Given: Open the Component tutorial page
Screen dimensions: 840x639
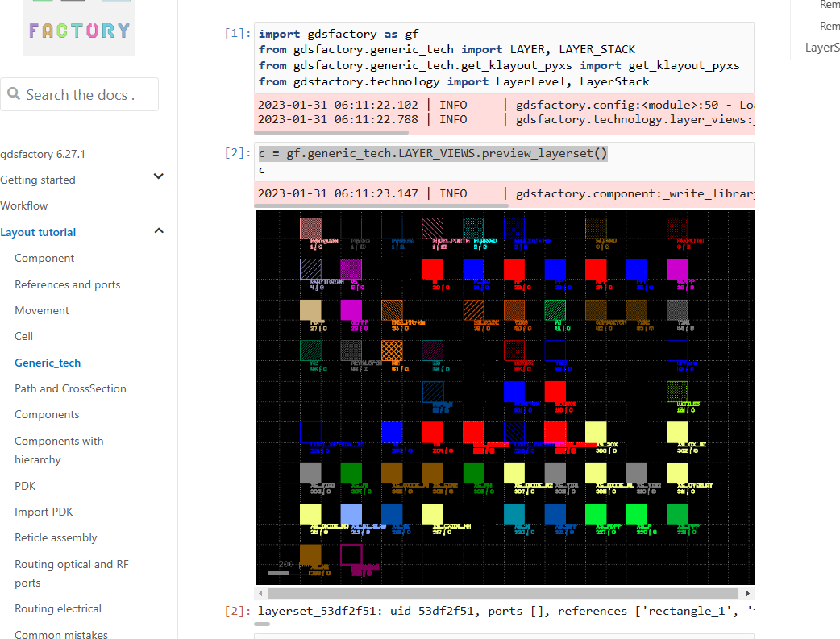Looking at the screenshot, I should [44, 258].
